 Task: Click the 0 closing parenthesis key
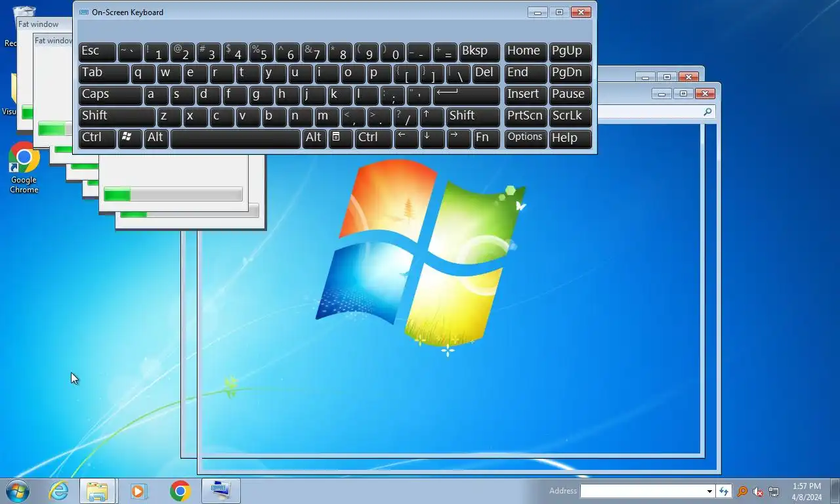(392, 51)
